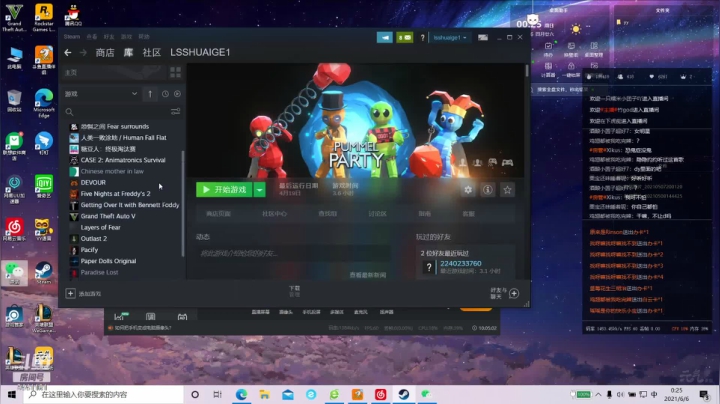Open Steam inbox envelope notifications
The height and width of the screenshot is (404, 720).
point(405,38)
